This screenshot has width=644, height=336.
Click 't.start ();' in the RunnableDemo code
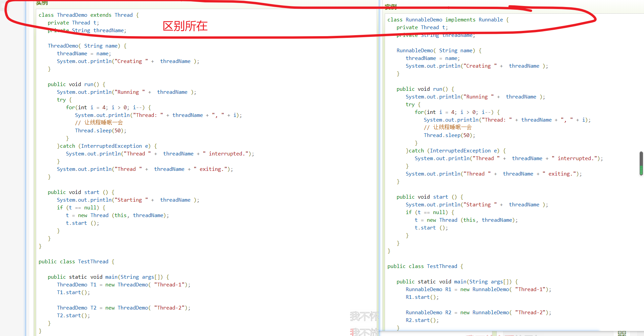tap(431, 228)
